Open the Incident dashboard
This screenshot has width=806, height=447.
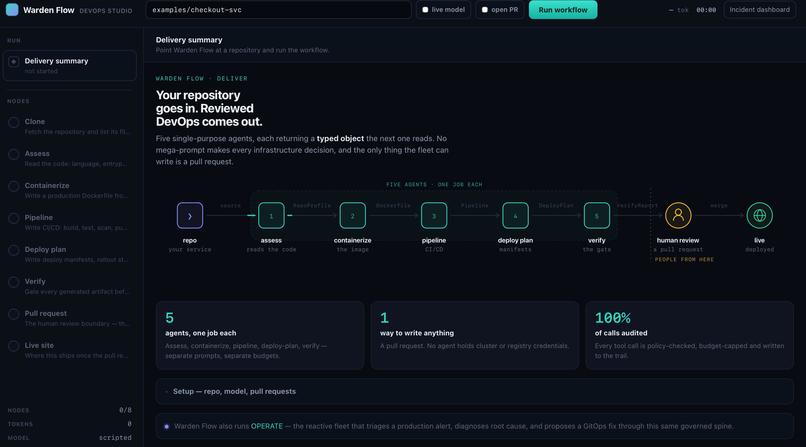tap(760, 10)
